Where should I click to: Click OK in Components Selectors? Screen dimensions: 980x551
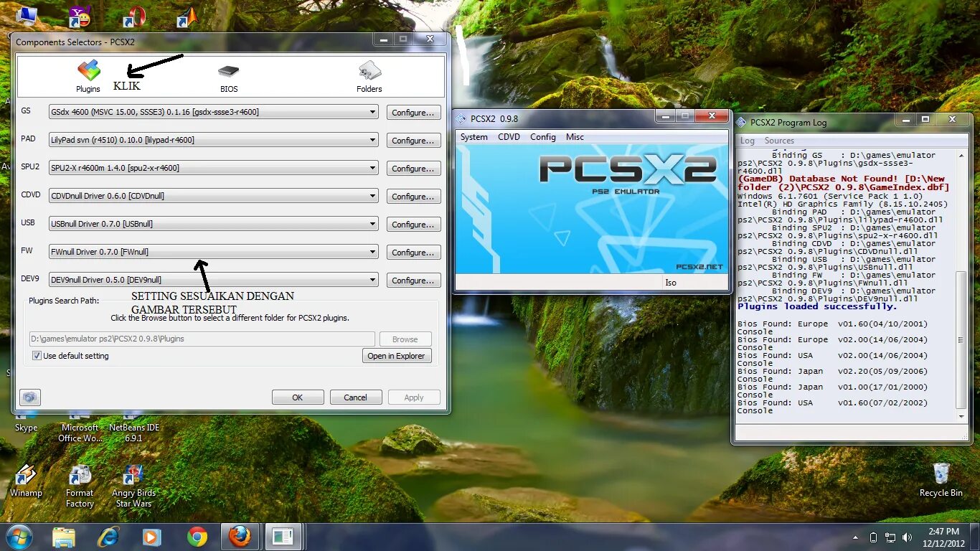coord(298,397)
